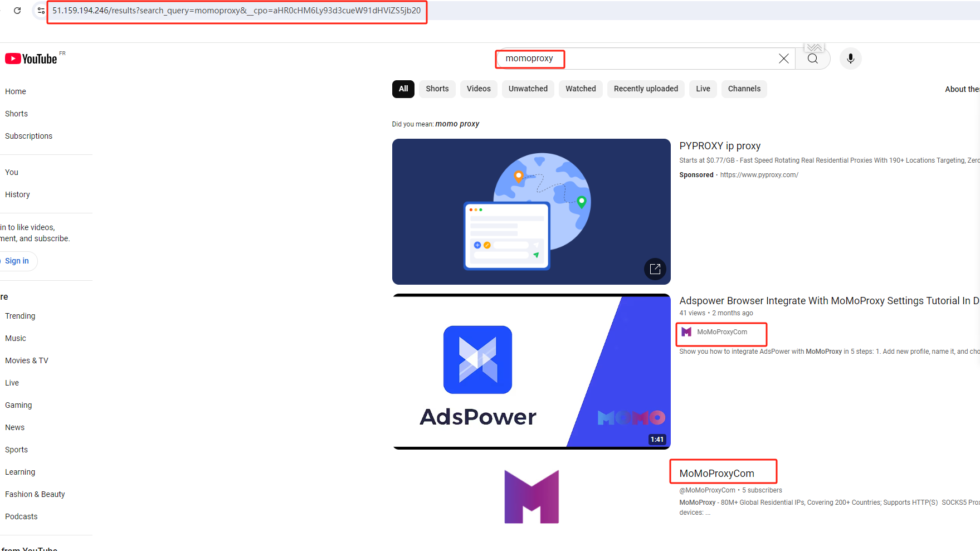Screen dimensions: 980x551
Task: Choose the Channels filter chip
Action: [744, 89]
